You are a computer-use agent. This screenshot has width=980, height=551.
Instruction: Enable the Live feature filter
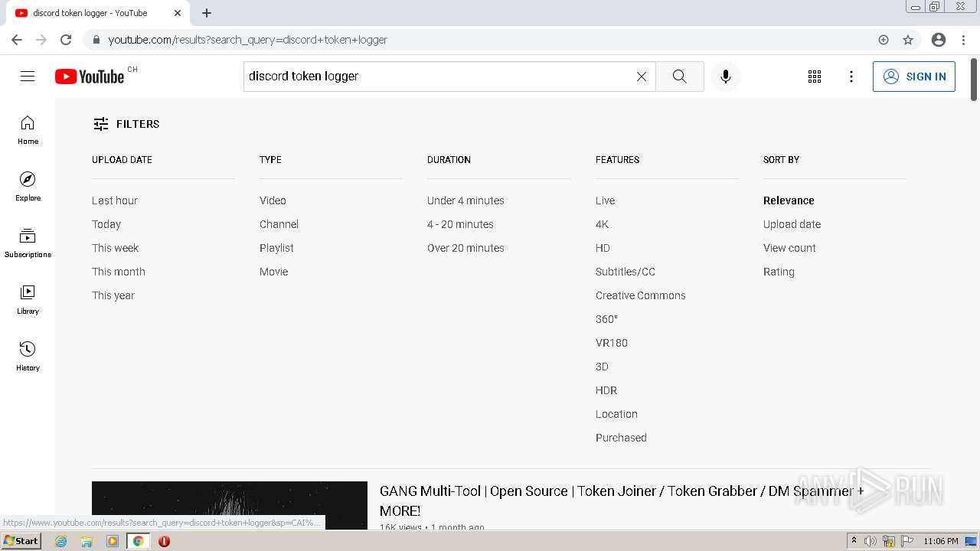(605, 201)
